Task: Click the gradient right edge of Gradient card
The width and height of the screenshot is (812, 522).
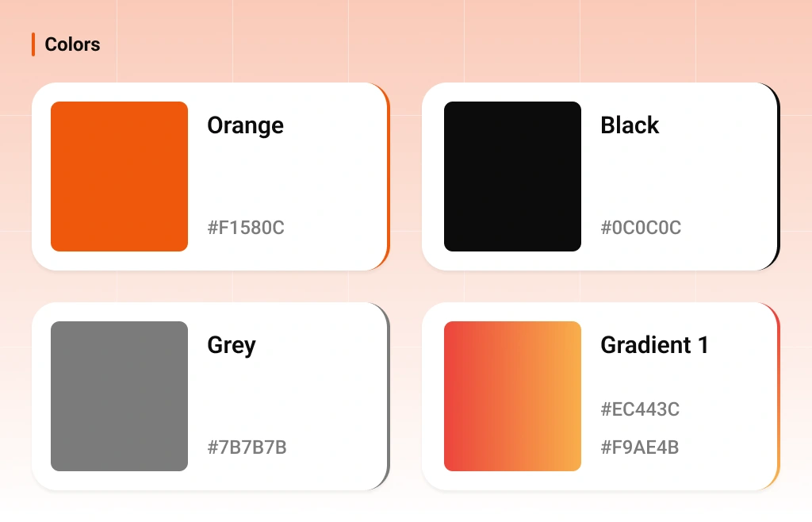Action: coord(778,396)
